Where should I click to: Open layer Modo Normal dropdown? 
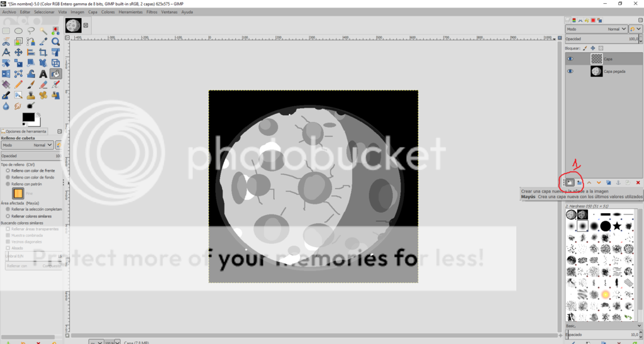(x=596, y=29)
